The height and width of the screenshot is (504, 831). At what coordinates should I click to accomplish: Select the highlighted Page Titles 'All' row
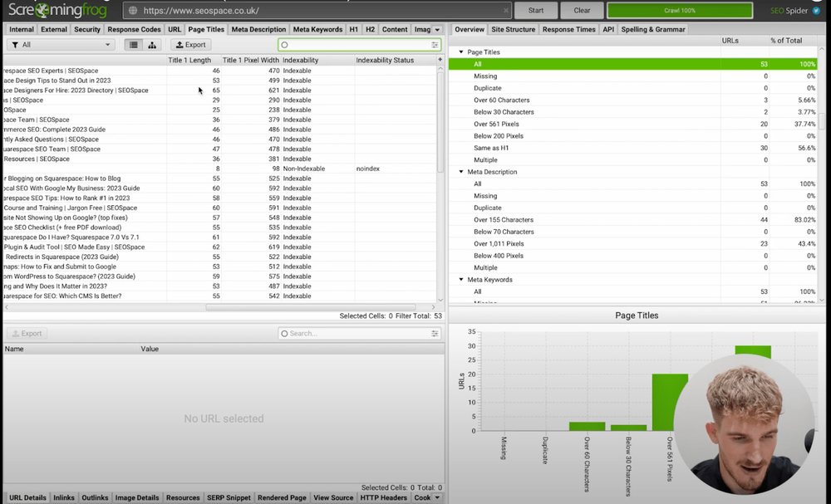click(x=632, y=64)
